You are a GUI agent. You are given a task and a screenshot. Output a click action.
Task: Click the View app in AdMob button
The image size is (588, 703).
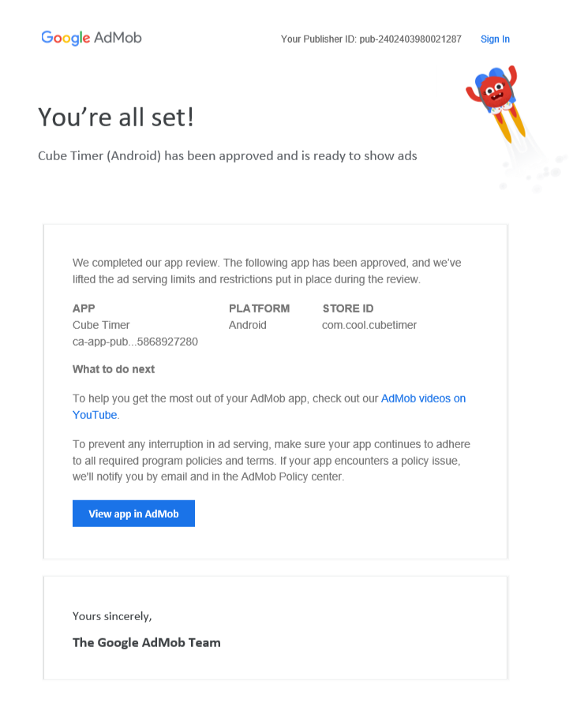coord(133,514)
